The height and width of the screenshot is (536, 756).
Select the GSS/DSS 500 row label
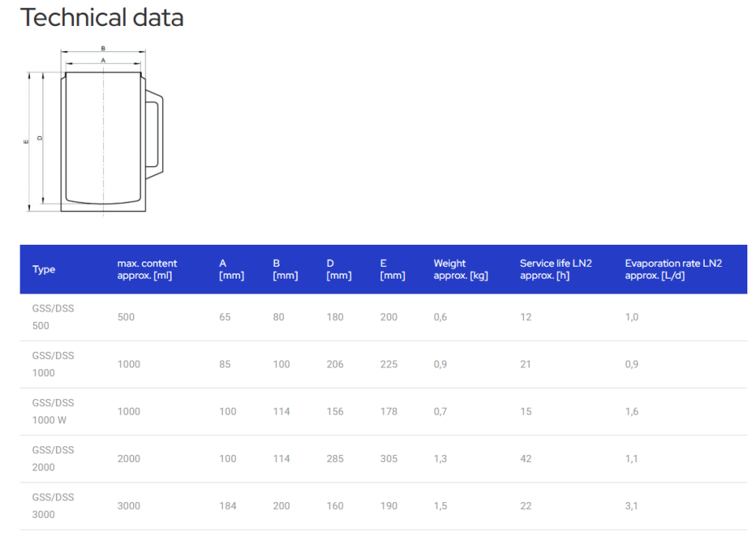(53, 317)
